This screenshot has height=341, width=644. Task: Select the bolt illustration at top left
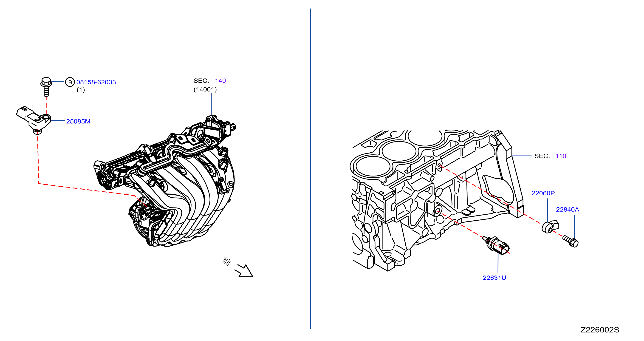46,87
